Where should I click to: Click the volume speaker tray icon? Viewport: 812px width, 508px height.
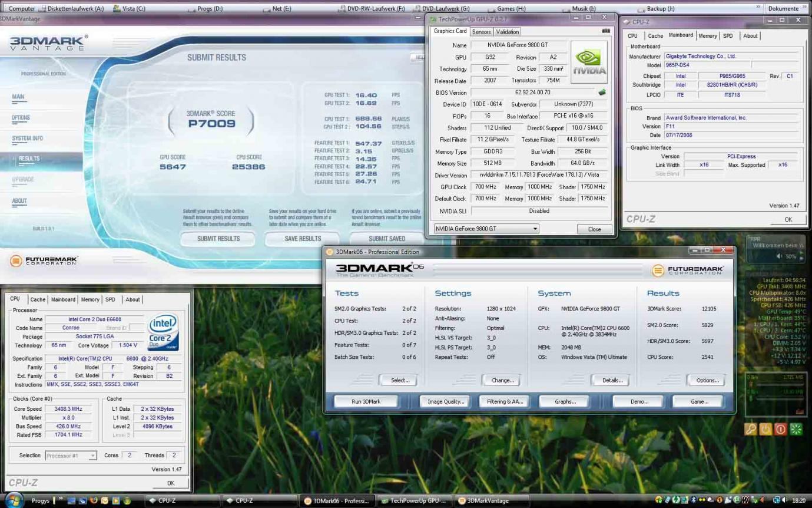[784, 500]
